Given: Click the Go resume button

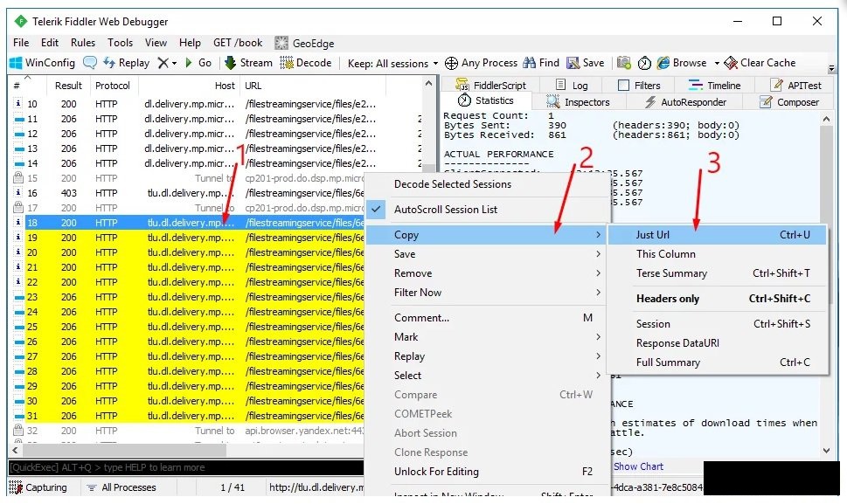Looking at the screenshot, I should tap(198, 63).
